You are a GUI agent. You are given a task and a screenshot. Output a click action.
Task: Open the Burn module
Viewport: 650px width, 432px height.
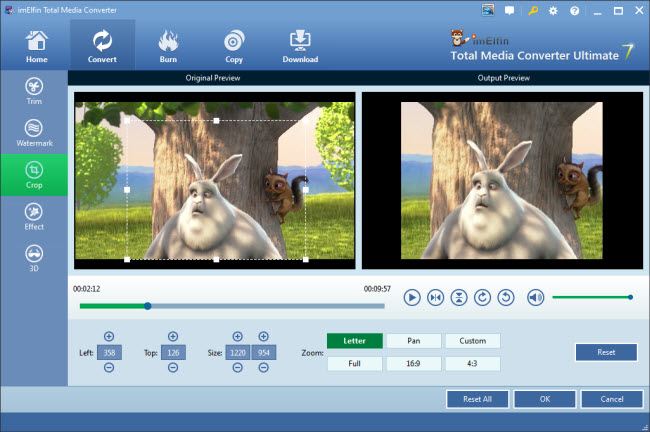pyautogui.click(x=168, y=46)
